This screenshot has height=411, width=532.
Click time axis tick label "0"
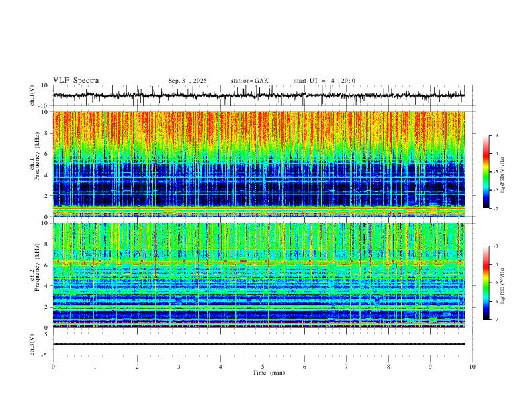pyautogui.click(x=53, y=367)
